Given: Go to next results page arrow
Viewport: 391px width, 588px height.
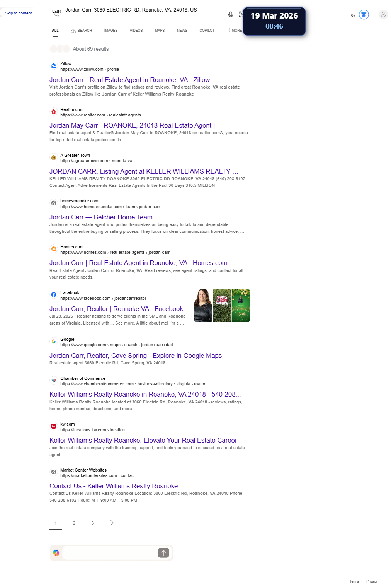Looking at the screenshot, I should click(x=112, y=523).
